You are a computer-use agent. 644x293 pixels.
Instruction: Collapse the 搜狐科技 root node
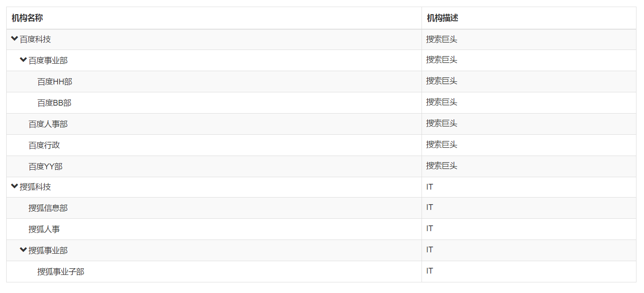coord(15,186)
